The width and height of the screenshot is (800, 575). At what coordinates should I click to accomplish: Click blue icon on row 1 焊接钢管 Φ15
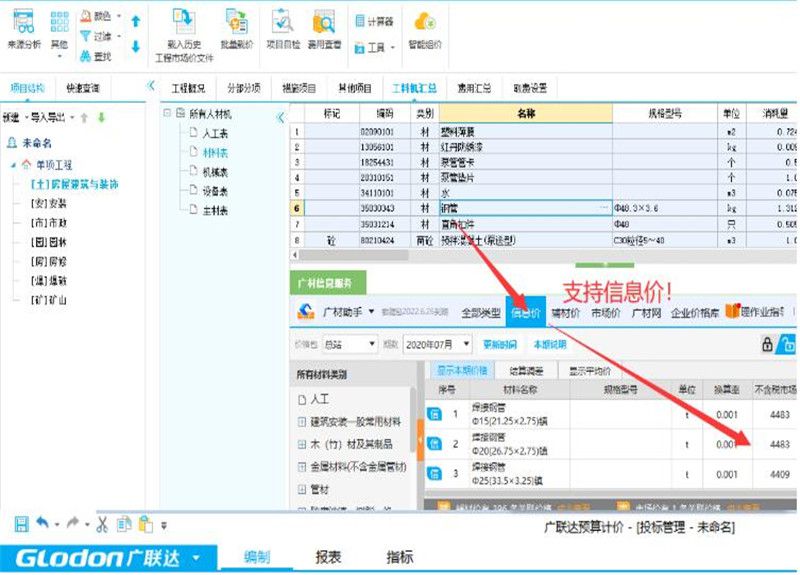(x=434, y=414)
